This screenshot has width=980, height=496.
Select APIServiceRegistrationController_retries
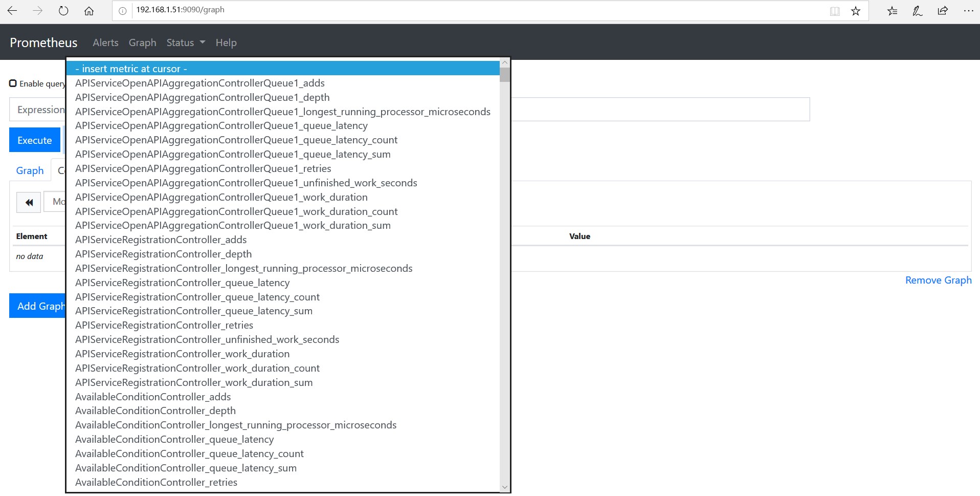[283, 325]
